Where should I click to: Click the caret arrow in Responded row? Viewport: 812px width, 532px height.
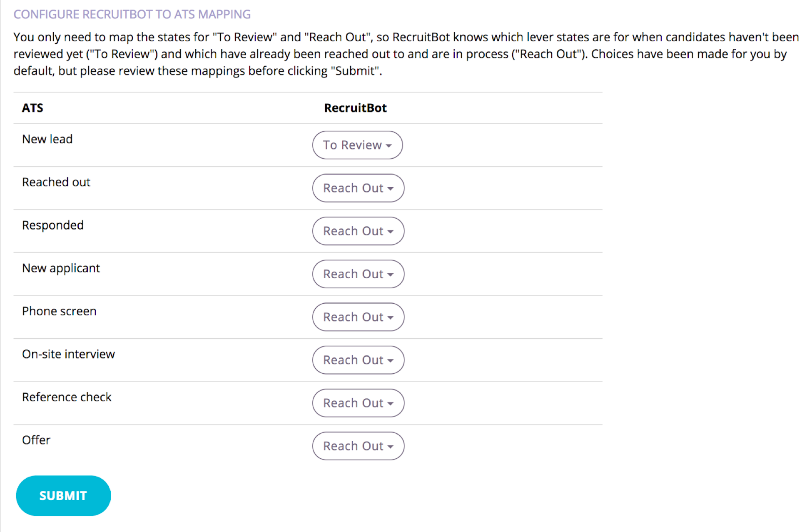coord(390,232)
